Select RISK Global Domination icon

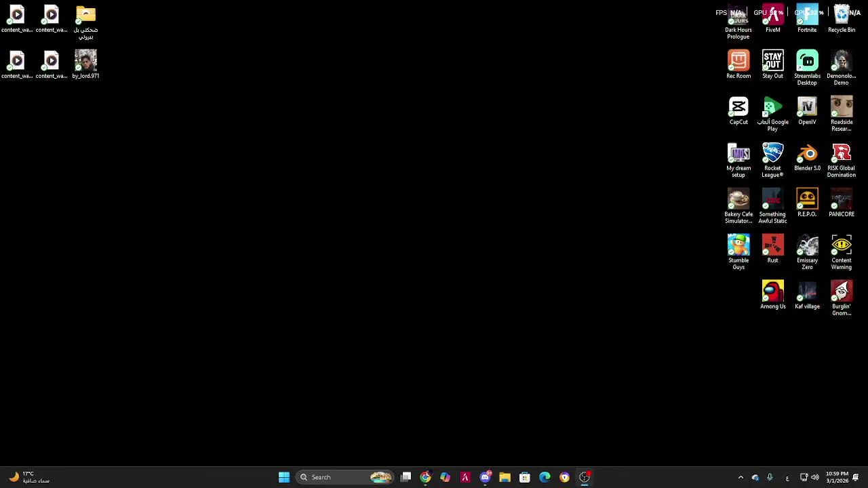[842, 160]
